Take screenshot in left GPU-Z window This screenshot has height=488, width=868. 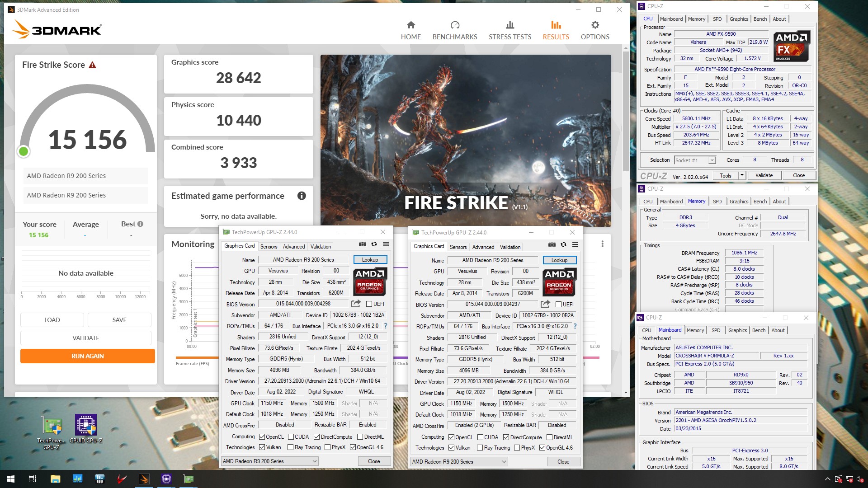(363, 244)
